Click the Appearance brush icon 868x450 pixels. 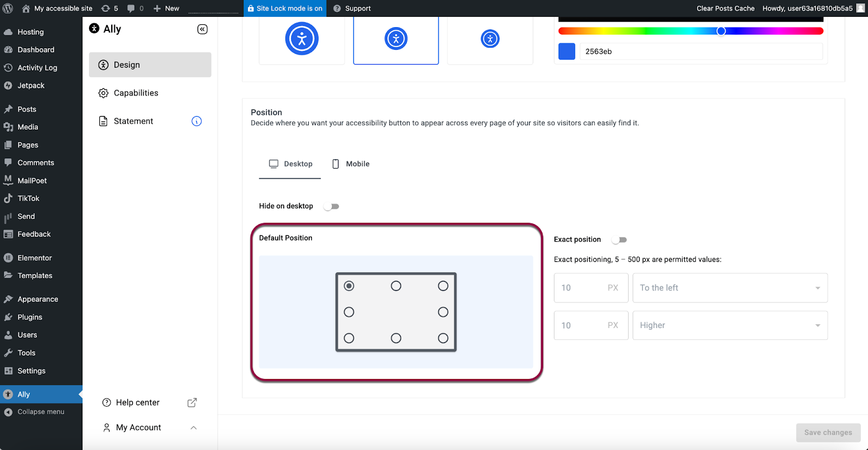click(x=8, y=299)
